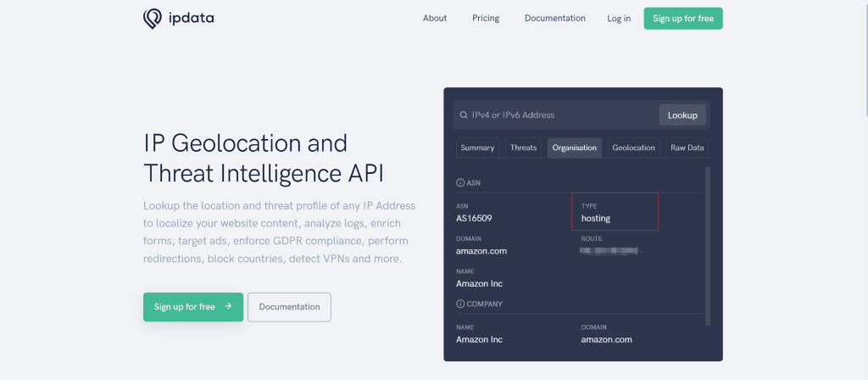868x380 pixels.
Task: Click the arrow icon in the hero Sign up button
Action: click(228, 307)
